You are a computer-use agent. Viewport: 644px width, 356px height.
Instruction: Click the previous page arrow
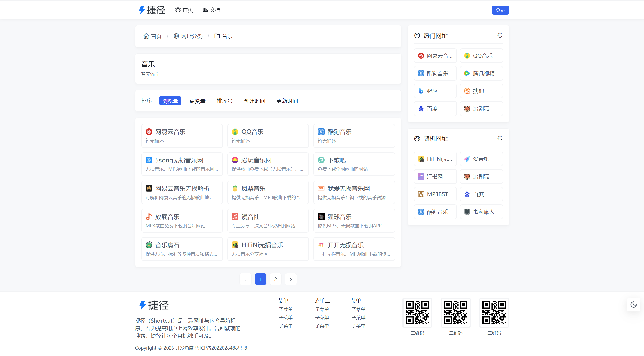tap(246, 279)
